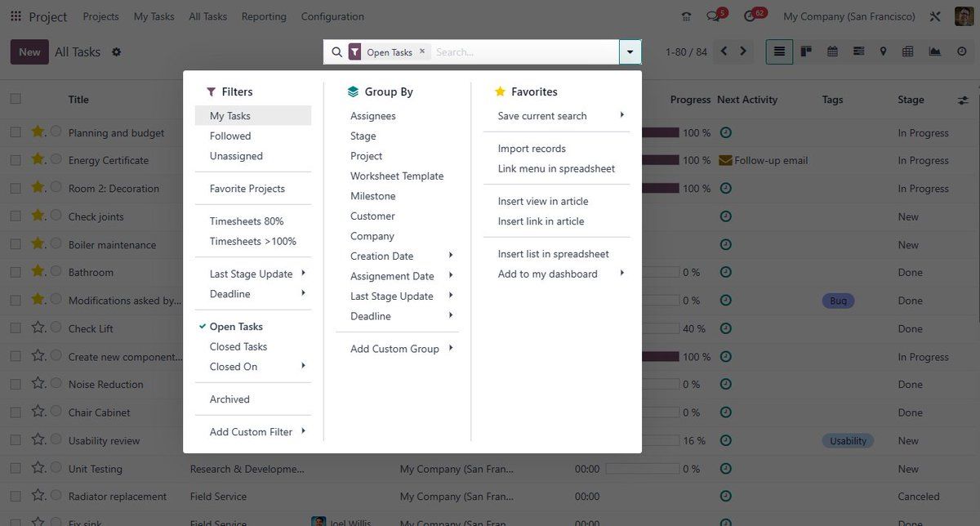Select the Archived filter

(229, 399)
